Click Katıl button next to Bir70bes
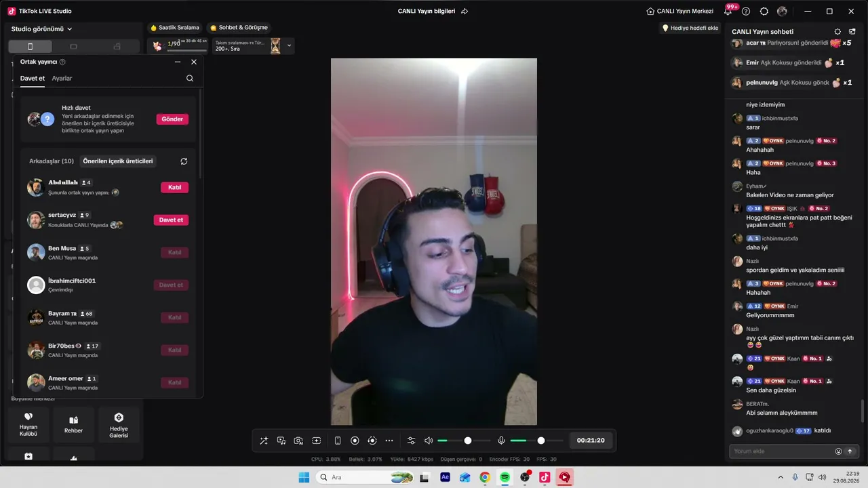This screenshot has height=488, width=868. coord(174,350)
